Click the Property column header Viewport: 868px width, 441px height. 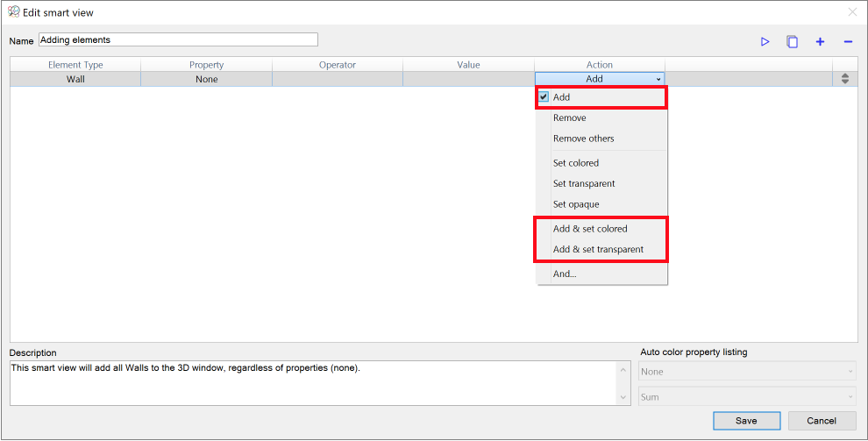point(207,65)
